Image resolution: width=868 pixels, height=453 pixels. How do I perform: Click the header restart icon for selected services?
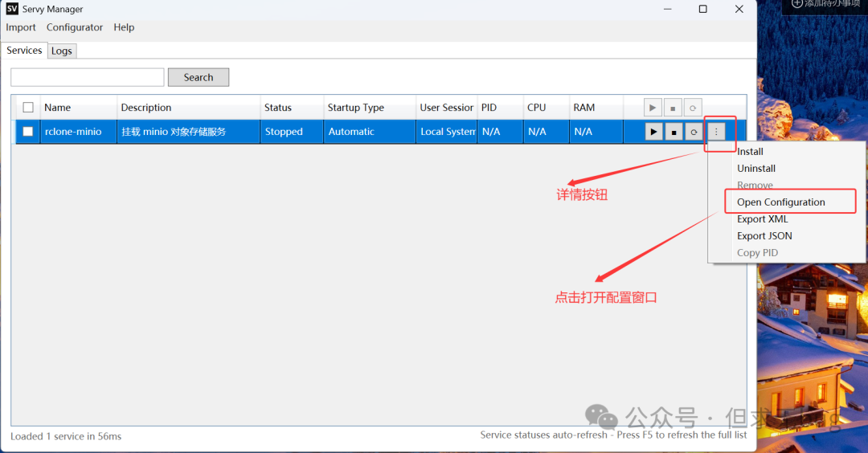coord(693,108)
